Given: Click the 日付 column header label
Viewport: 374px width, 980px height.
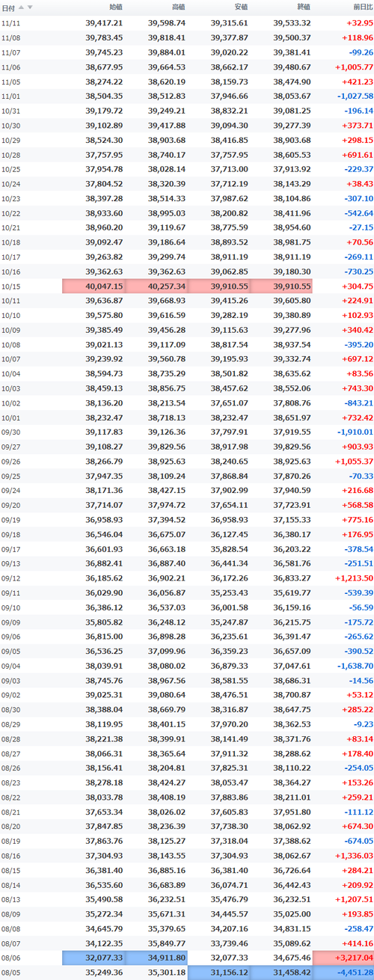Looking at the screenshot, I should pos(8,7).
